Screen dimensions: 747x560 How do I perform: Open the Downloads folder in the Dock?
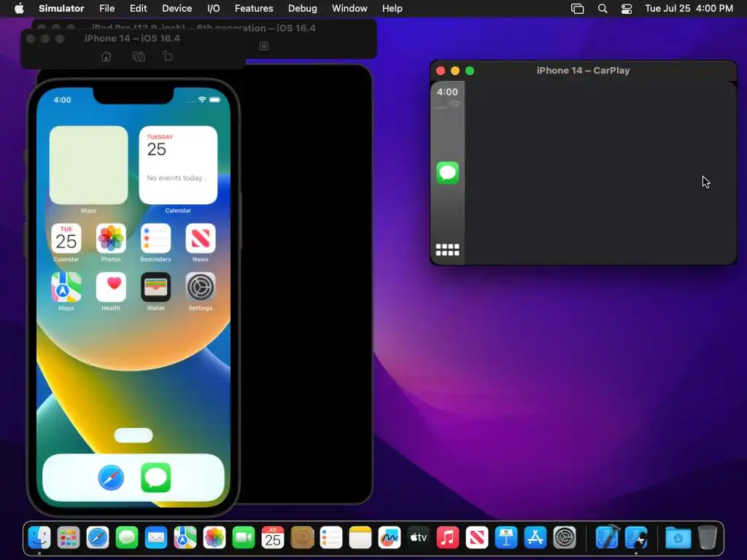(x=678, y=538)
